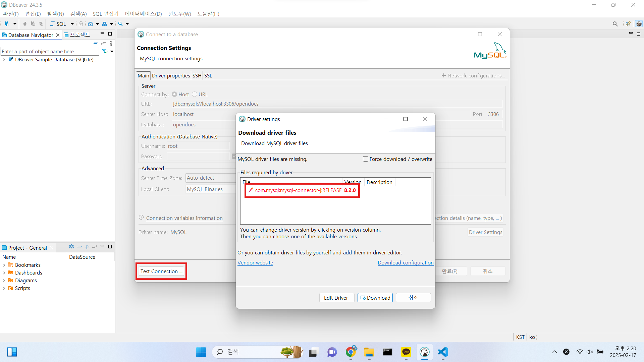The image size is (644, 362).
Task: Click the volume icon in system tray
Action: (x=590, y=352)
